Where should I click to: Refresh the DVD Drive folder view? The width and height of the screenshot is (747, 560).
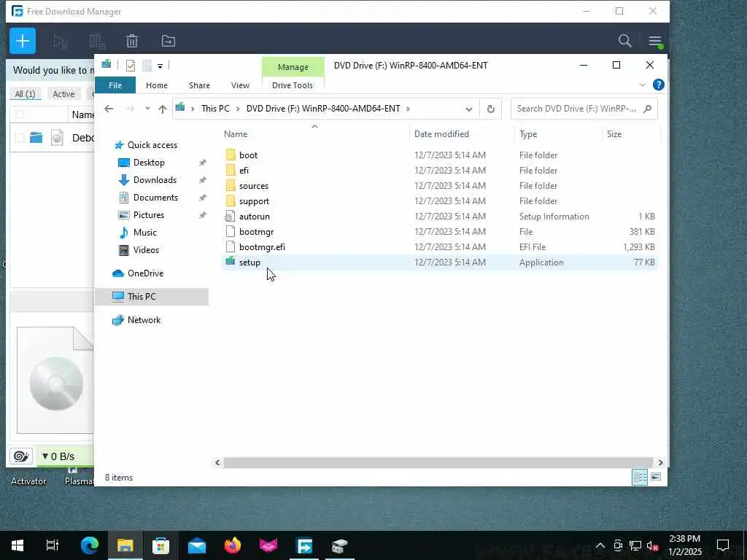(491, 109)
